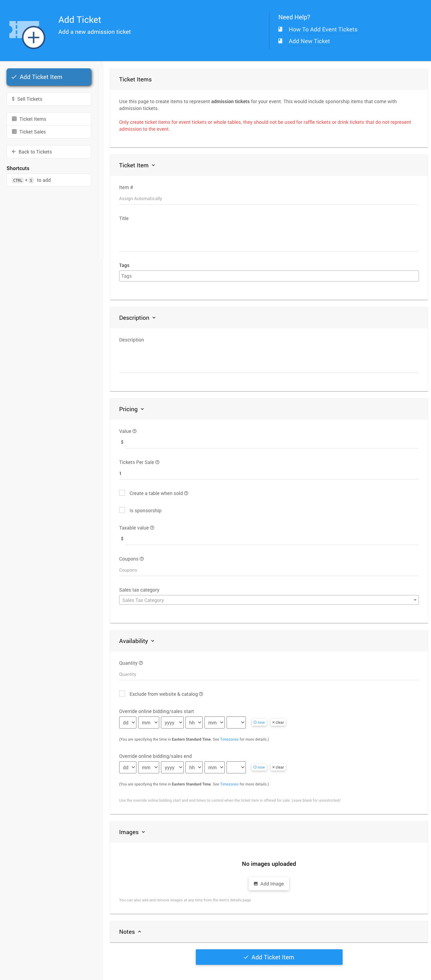Open the How To Add Event Tickets link
Viewport: 431px width, 980px height.
click(x=323, y=29)
